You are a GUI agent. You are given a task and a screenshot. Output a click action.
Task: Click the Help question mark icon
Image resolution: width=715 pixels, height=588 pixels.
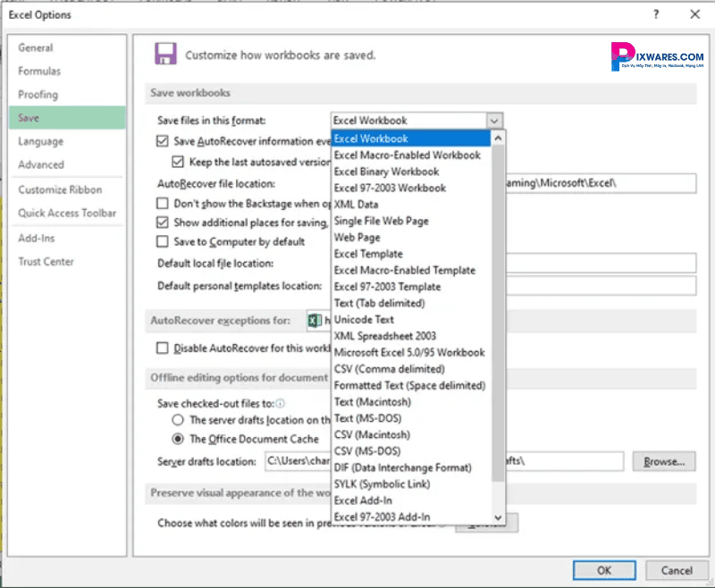coord(656,14)
